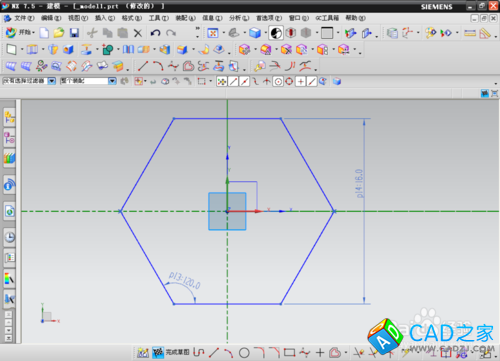Click the Delete X icon in toolbar
This screenshot has height=361, width=500.
138,33
